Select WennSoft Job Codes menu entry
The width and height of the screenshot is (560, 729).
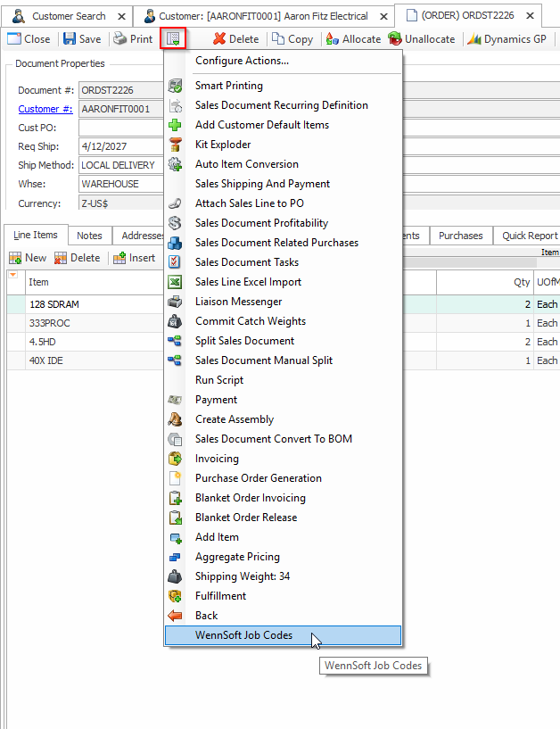point(243,635)
